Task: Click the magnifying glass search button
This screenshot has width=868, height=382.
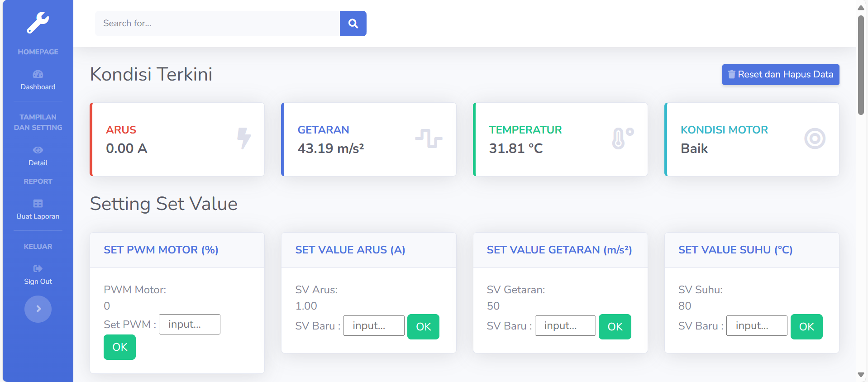Action: coord(353,24)
